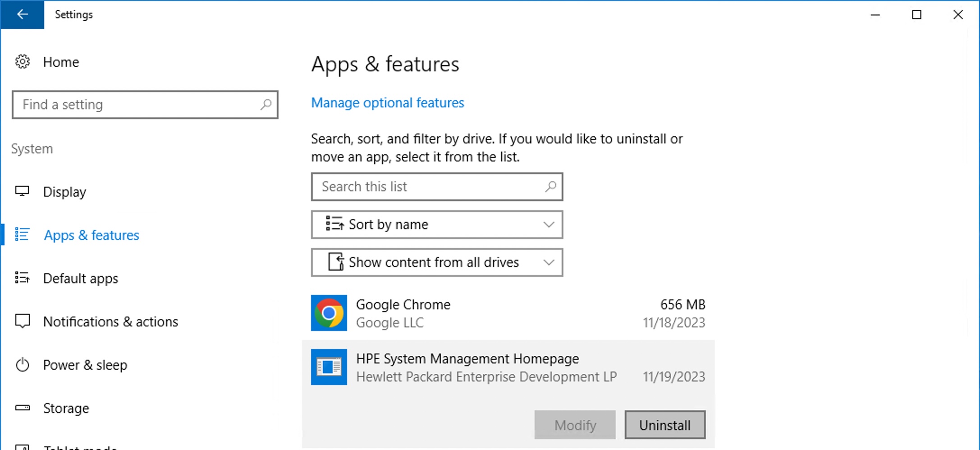980x450 pixels.
Task: Select the HPE System Management Homepage icon
Action: point(329,367)
